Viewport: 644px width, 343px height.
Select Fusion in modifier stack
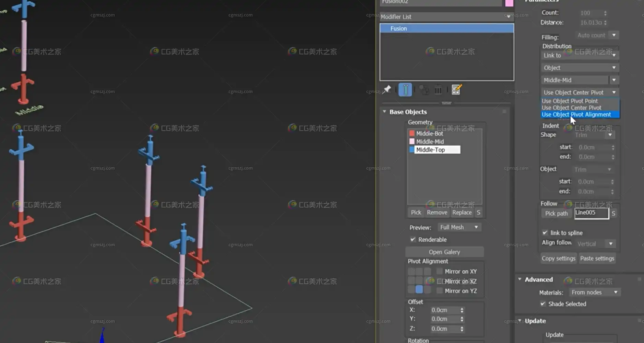tap(446, 28)
